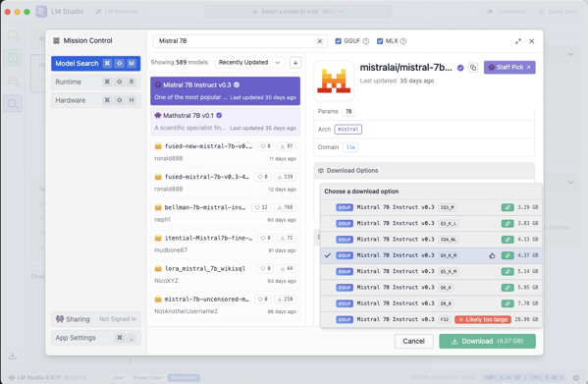Open the fused-new-mistral-7b-v0 result by ronald888
Screen dimensions: 588x384
[x=225, y=152]
